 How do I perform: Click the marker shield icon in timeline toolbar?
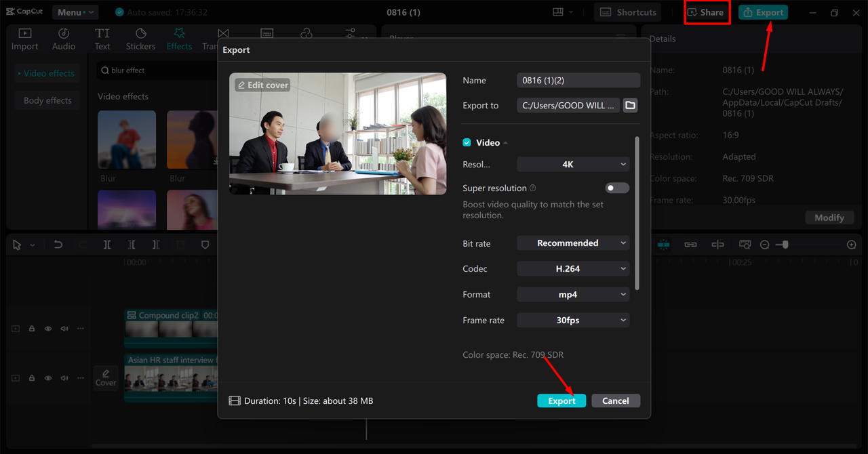click(x=205, y=245)
